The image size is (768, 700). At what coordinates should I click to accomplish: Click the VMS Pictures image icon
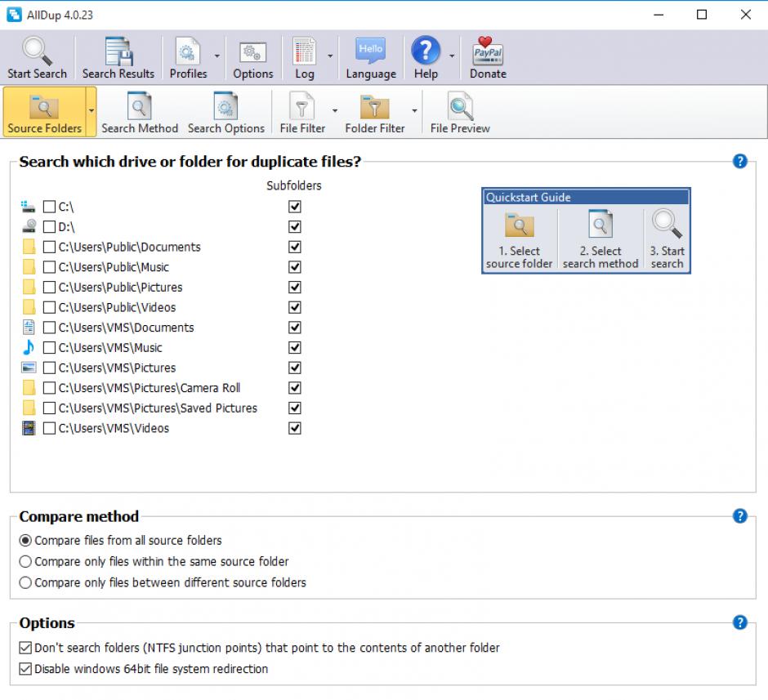29,367
